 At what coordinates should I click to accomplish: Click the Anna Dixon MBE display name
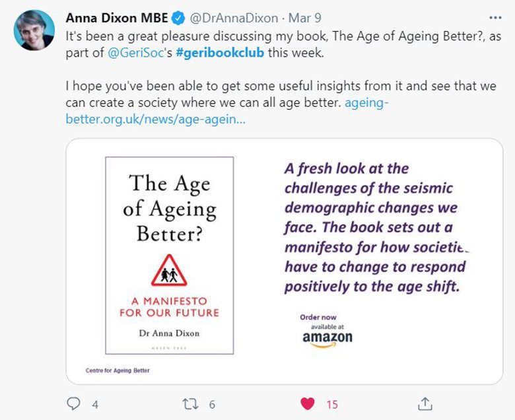pos(116,18)
